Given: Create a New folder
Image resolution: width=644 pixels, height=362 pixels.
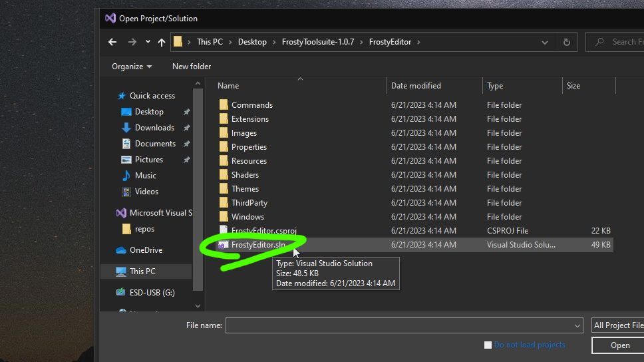Looking at the screenshot, I should [192, 67].
